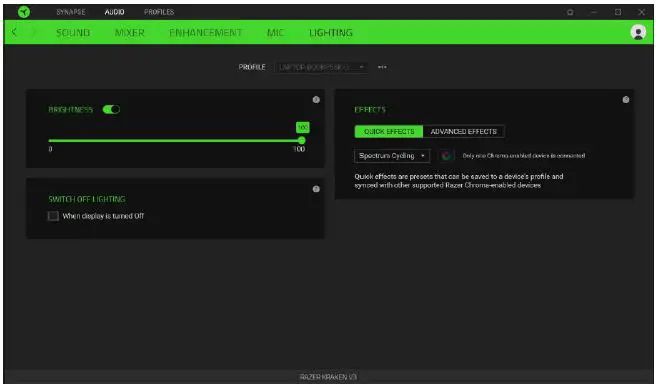This screenshot has width=661, height=392.
Task: Maximize the Synapse window
Action: tap(618, 12)
